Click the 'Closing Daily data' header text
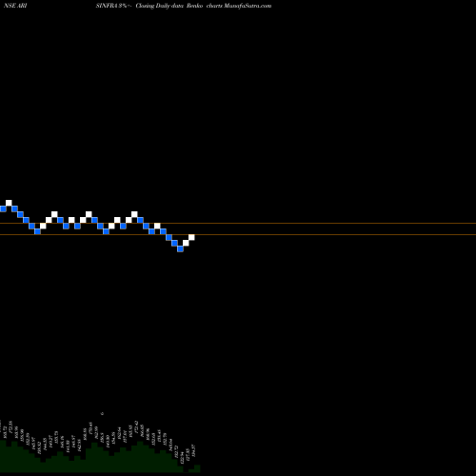The image size is (476, 476). click(x=160, y=6)
